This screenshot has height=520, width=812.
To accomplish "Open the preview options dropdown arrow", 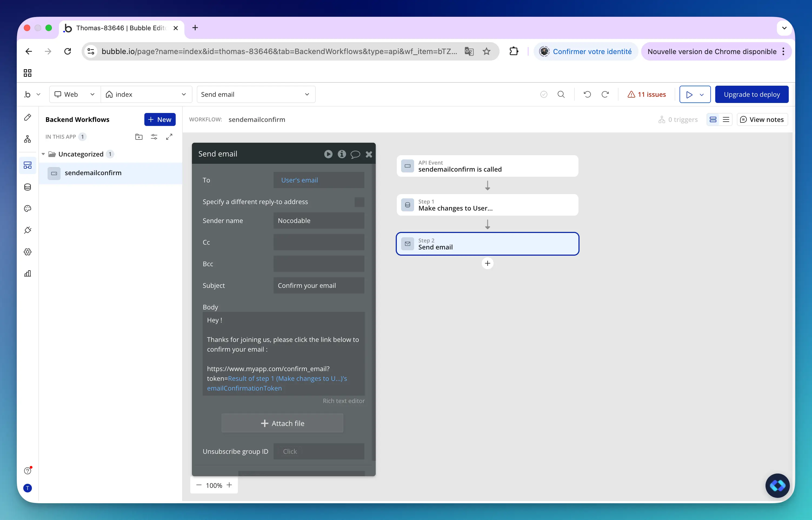I will pos(702,95).
